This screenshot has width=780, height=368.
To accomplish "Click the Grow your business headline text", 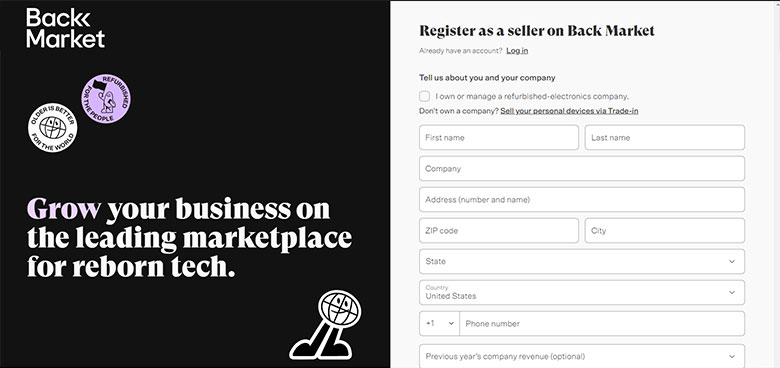I will (x=190, y=238).
